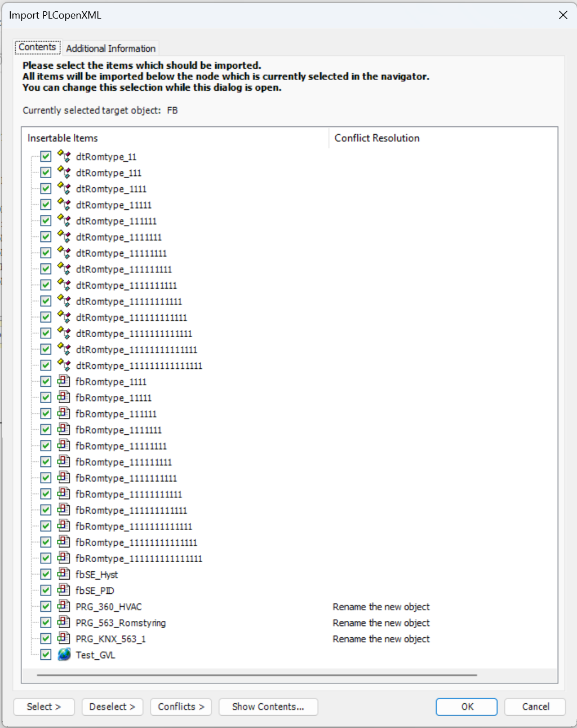Click the fbSE_Hyst function block icon

[63, 574]
